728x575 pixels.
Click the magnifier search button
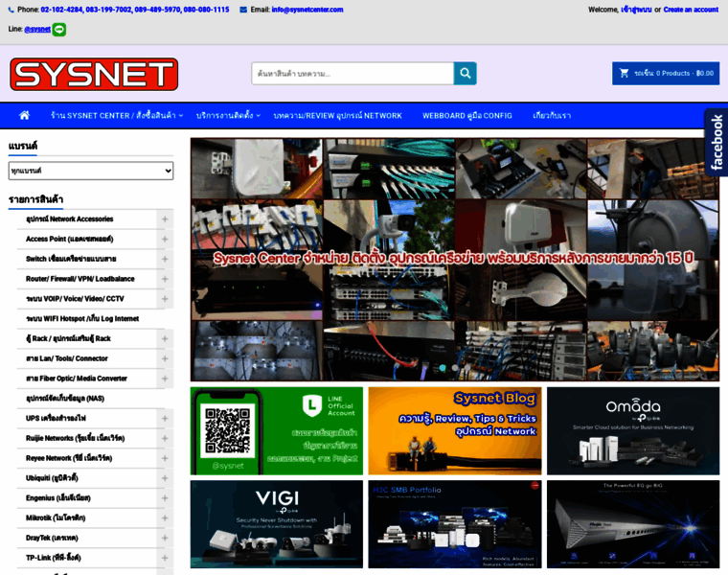[465, 74]
